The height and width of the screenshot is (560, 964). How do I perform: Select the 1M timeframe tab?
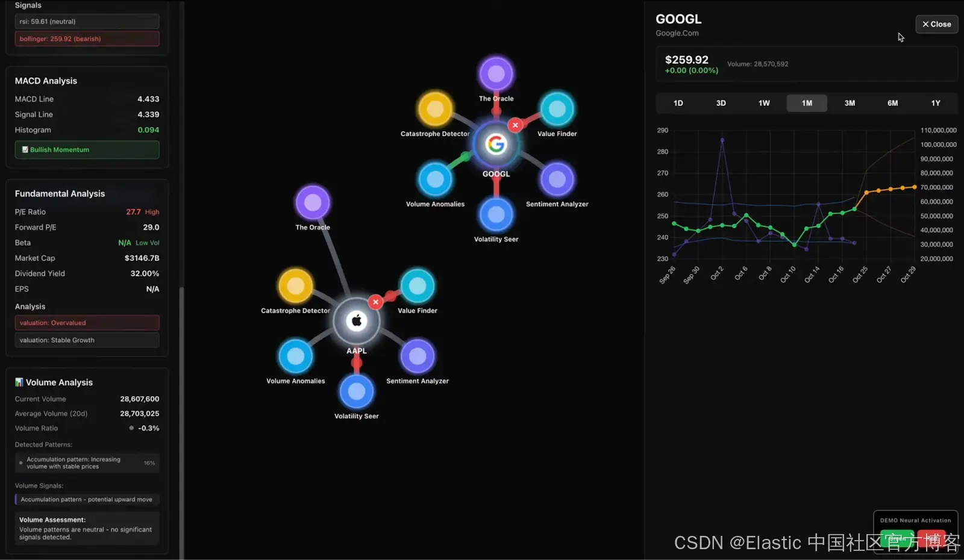(x=807, y=103)
